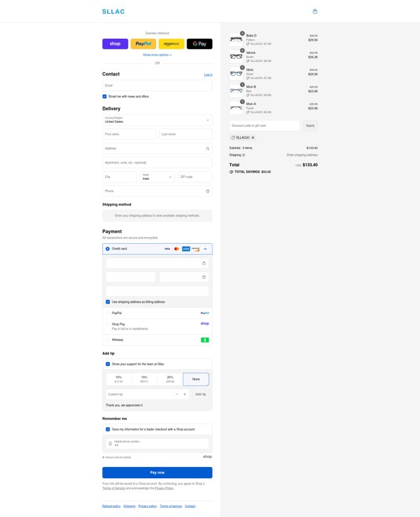Open the footer Shipping link
The height and width of the screenshot is (517, 420).
click(129, 506)
